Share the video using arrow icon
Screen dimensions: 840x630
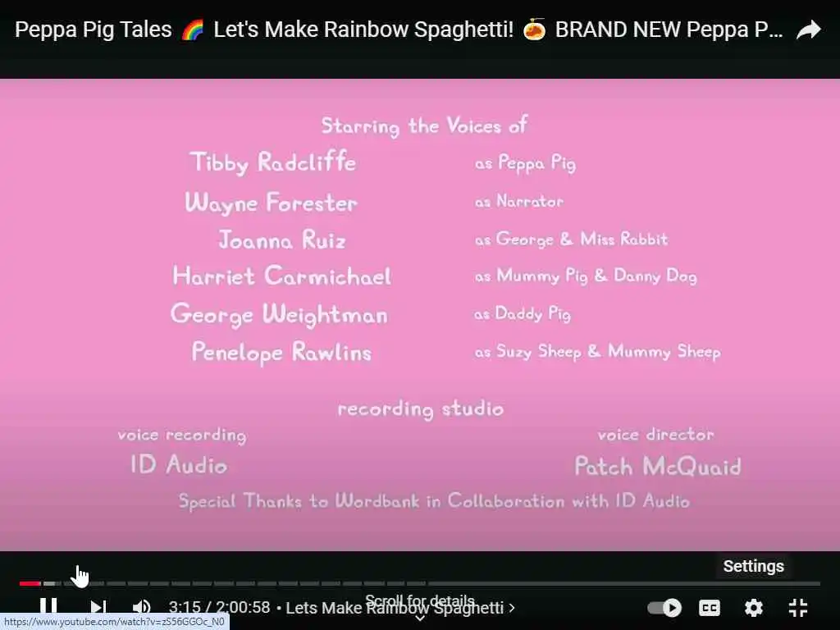tap(808, 30)
